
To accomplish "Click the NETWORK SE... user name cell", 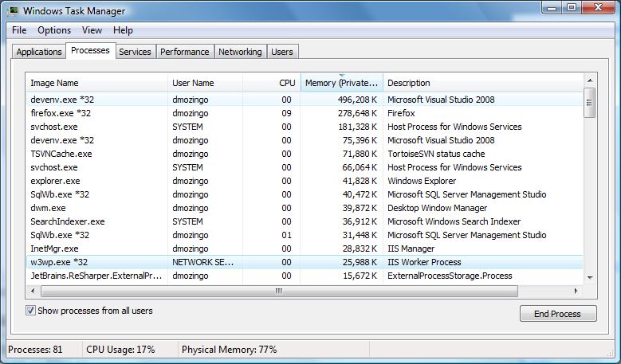I will [202, 262].
